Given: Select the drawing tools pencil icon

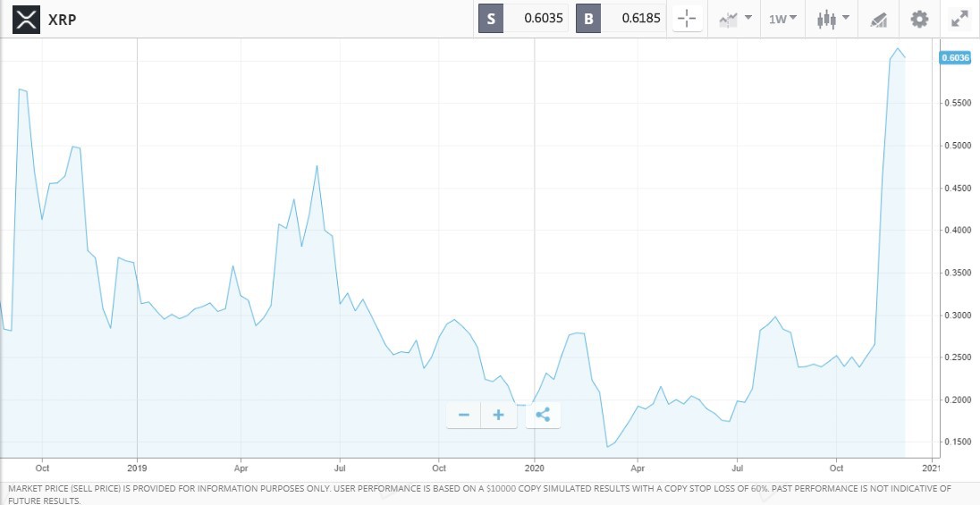Looking at the screenshot, I should pyautogui.click(x=878, y=19).
